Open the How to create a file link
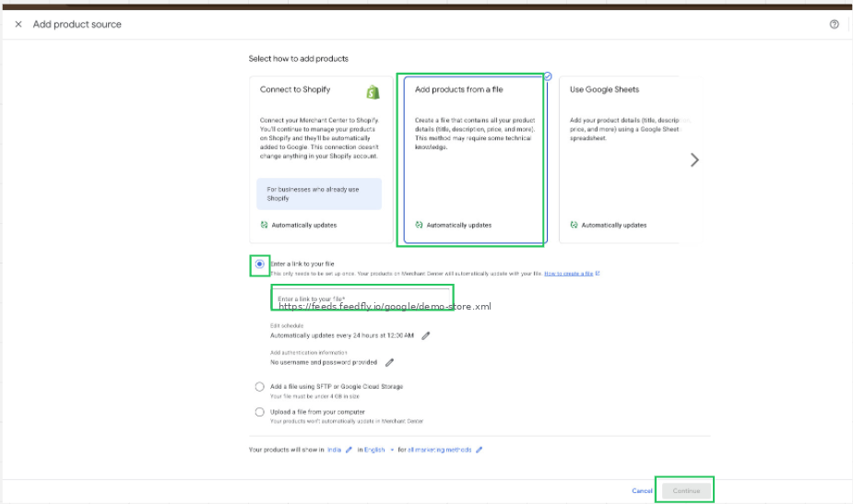 pos(568,274)
